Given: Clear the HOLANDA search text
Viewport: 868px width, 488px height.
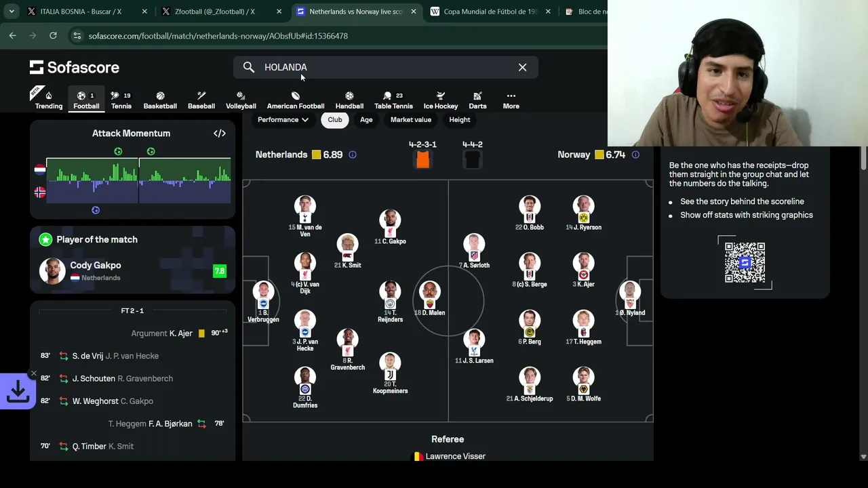Looking at the screenshot, I should click(522, 67).
